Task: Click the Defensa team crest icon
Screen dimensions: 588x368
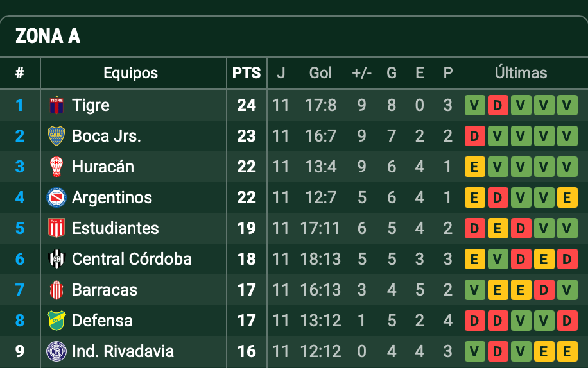Action: tap(56, 321)
